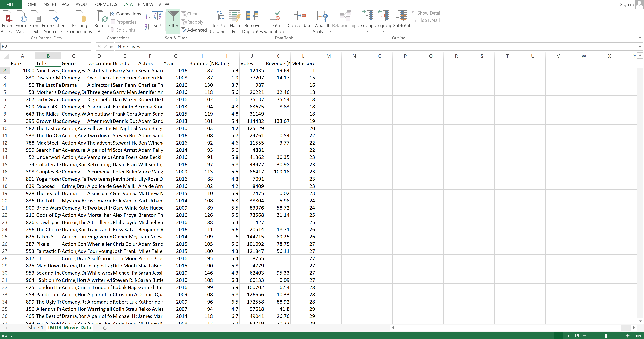This screenshot has width=644, height=339.
Task: Click the zoom in plus button
Action: [x=628, y=336]
